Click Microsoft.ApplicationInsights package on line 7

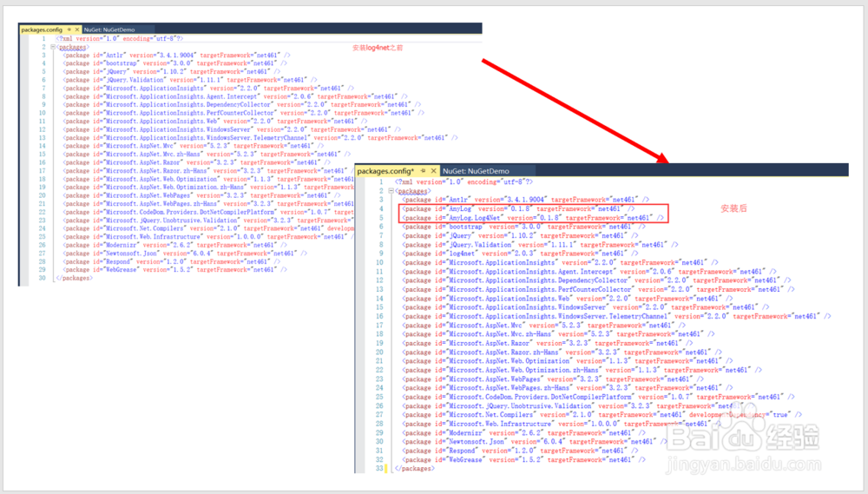(x=208, y=88)
